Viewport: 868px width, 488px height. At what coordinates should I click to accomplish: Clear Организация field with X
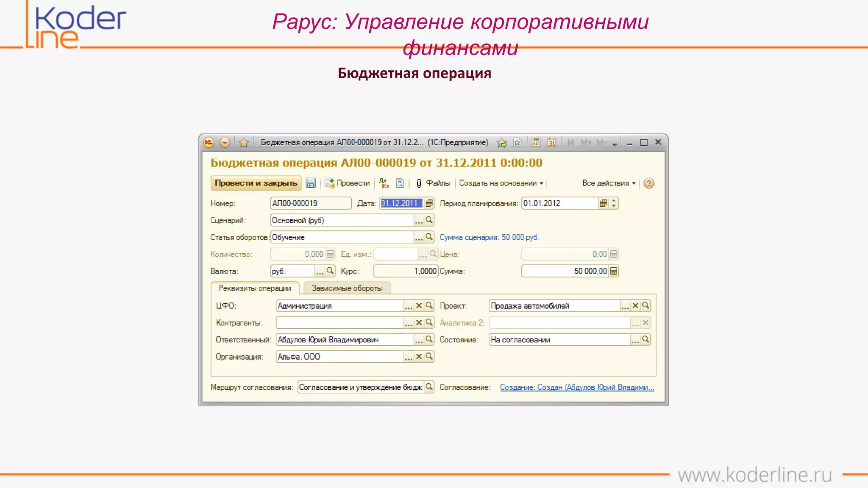pos(419,357)
